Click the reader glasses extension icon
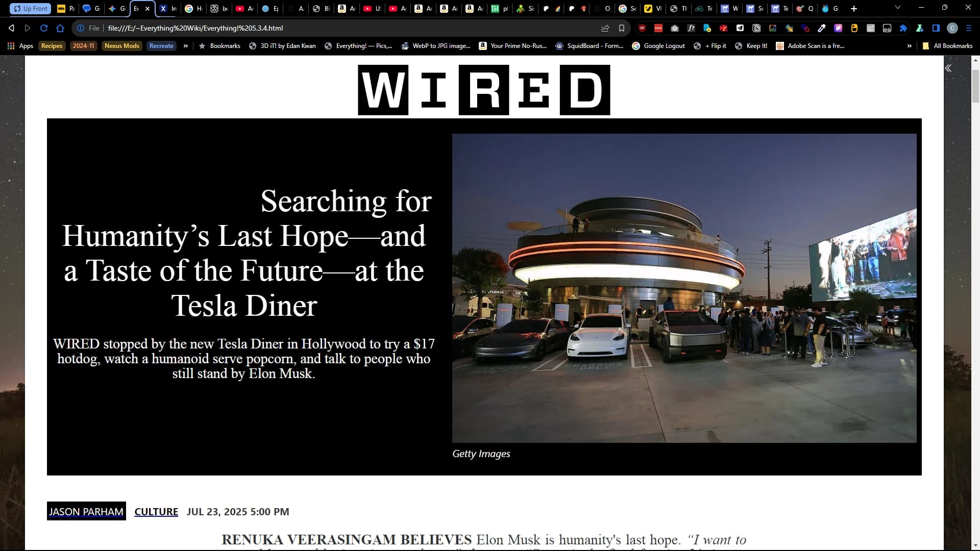 click(x=887, y=28)
